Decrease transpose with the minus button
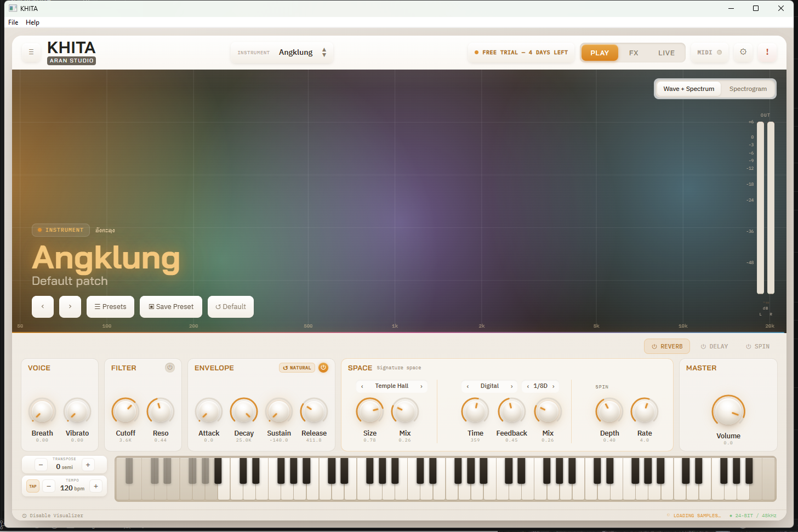Screen dimensions: 798x532 (x=41, y=465)
